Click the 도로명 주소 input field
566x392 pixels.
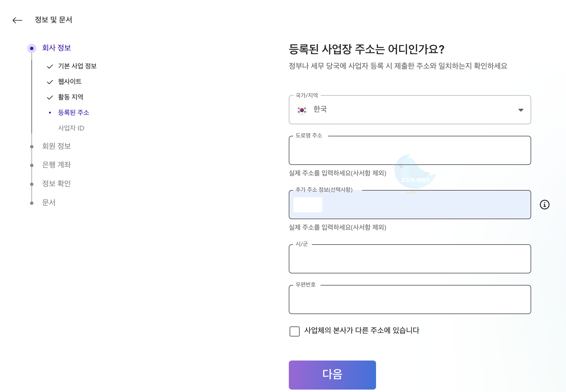pos(410,150)
